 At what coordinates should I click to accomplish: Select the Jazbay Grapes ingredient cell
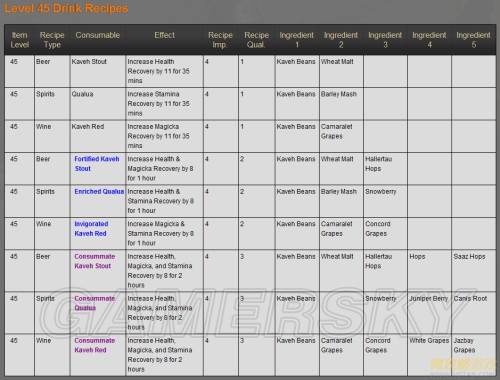click(474, 355)
